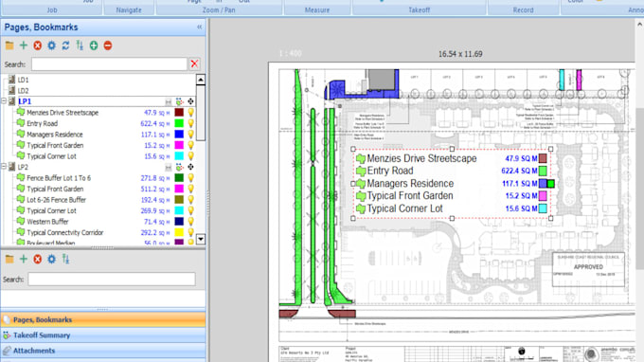The width and height of the screenshot is (644, 362).
Task: Collapse the Pages, Bookmarks panel with the chevrons
Action: point(200,27)
